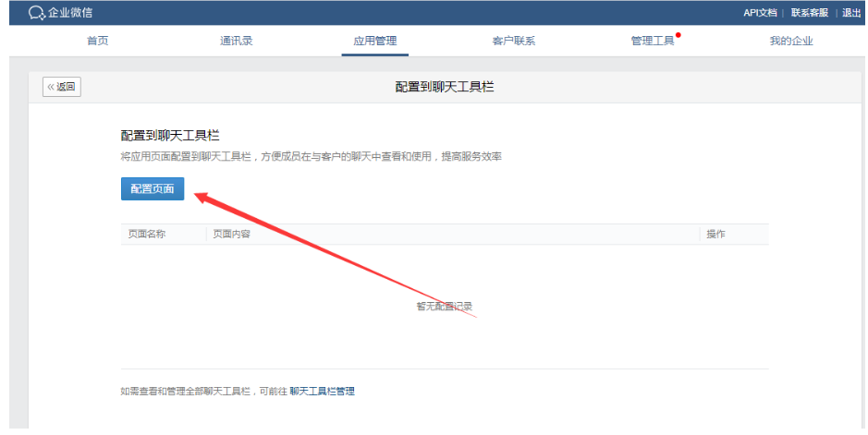Open the 管理工具 tab
868x435 pixels.
pos(652,41)
